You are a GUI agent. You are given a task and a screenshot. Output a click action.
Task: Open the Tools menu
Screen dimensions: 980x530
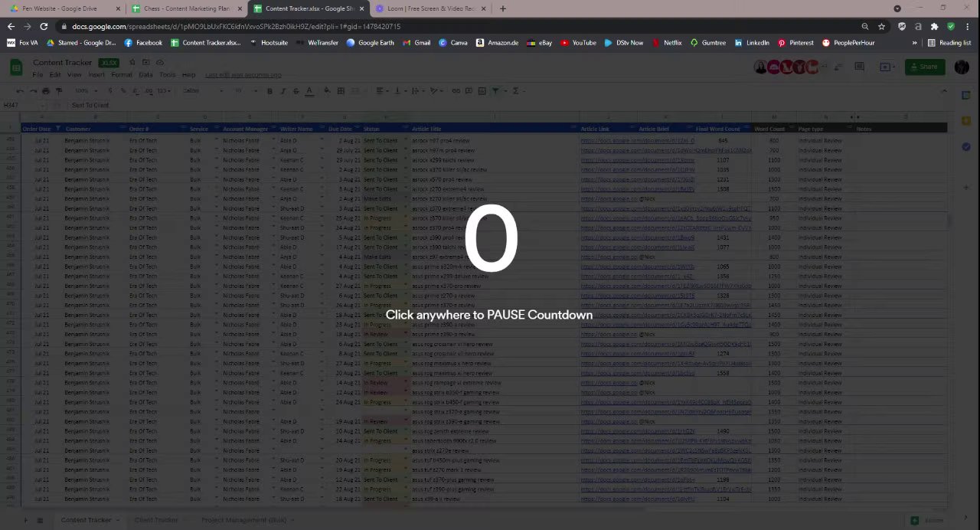click(167, 75)
